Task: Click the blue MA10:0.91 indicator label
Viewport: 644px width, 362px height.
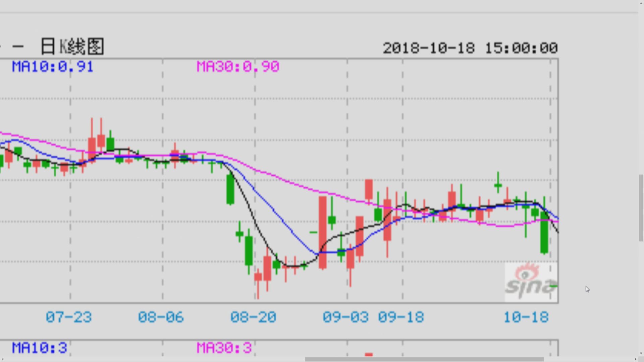Action: click(x=53, y=67)
